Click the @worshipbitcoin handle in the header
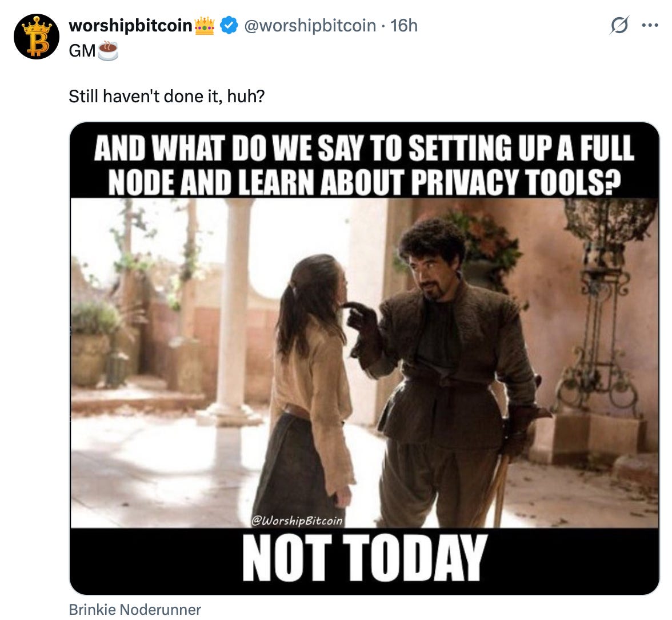 coord(310,25)
